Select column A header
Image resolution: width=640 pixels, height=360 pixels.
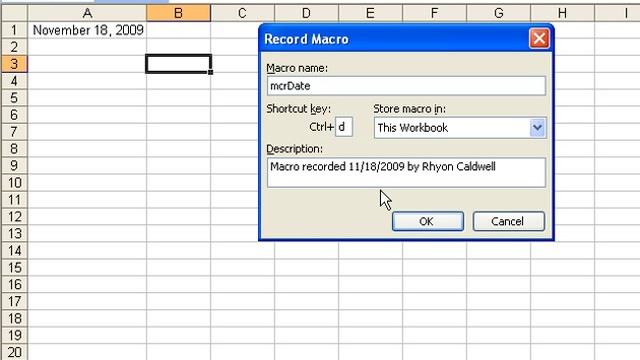pyautogui.click(x=87, y=13)
